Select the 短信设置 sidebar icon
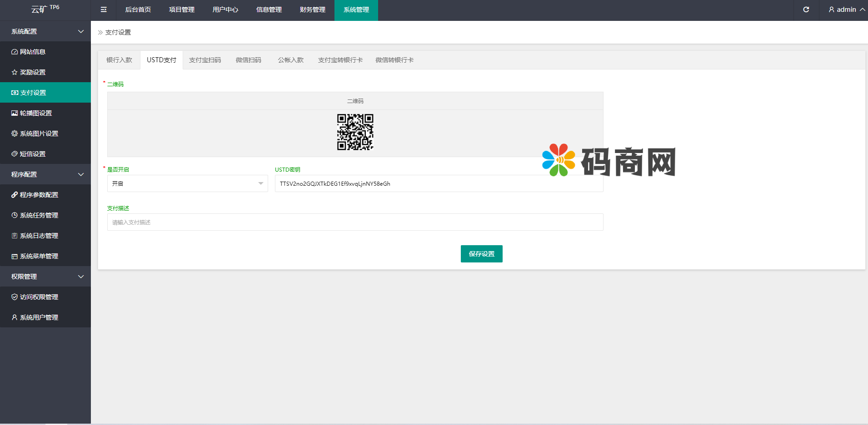 click(14, 153)
